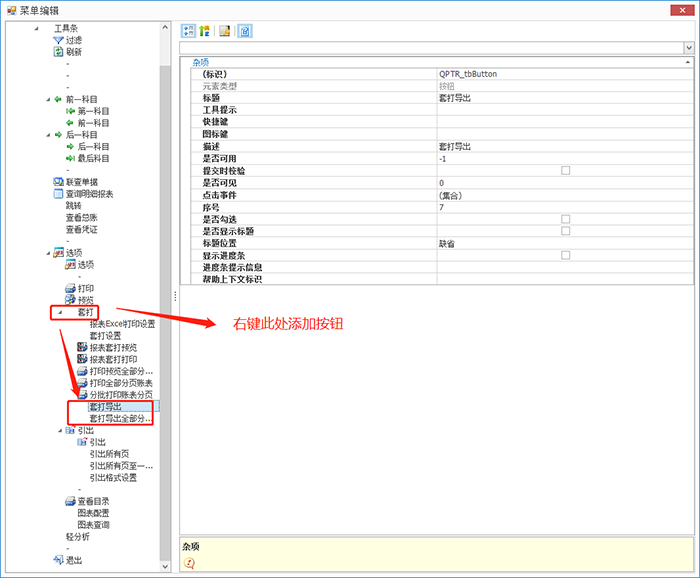Click the refresh (刷新) icon in tree

click(x=58, y=52)
